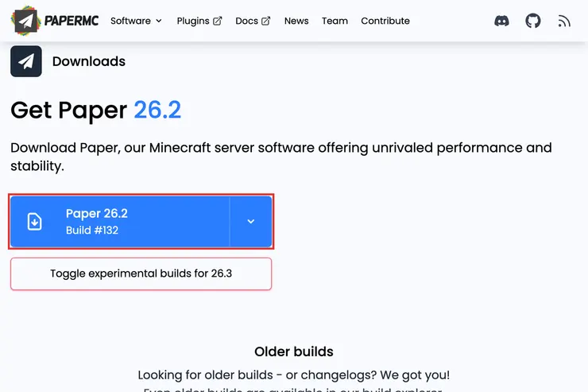Toggle experimental builds for 26.3
The image size is (588, 392).
tap(141, 274)
